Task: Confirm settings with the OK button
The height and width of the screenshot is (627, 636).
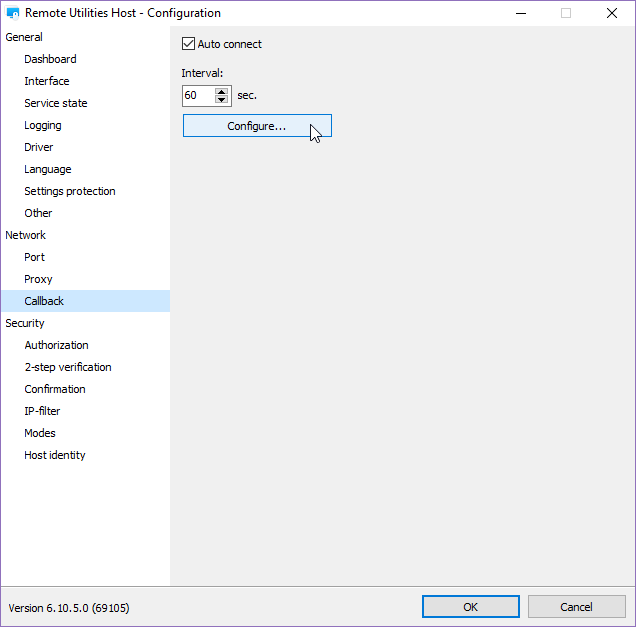Action: (470, 607)
